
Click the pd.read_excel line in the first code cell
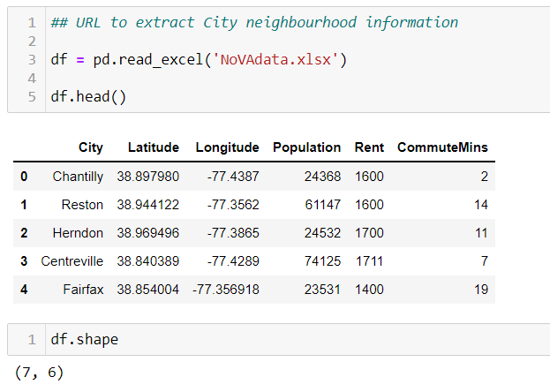(199, 60)
